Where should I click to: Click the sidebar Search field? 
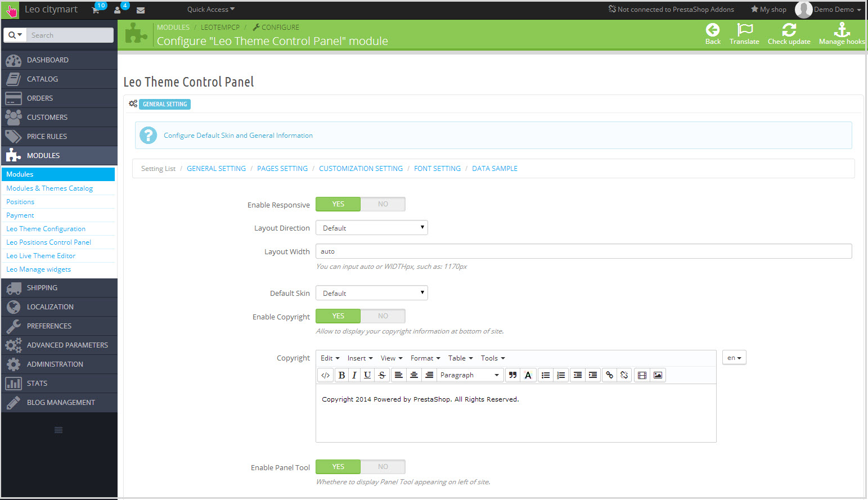[x=70, y=35]
